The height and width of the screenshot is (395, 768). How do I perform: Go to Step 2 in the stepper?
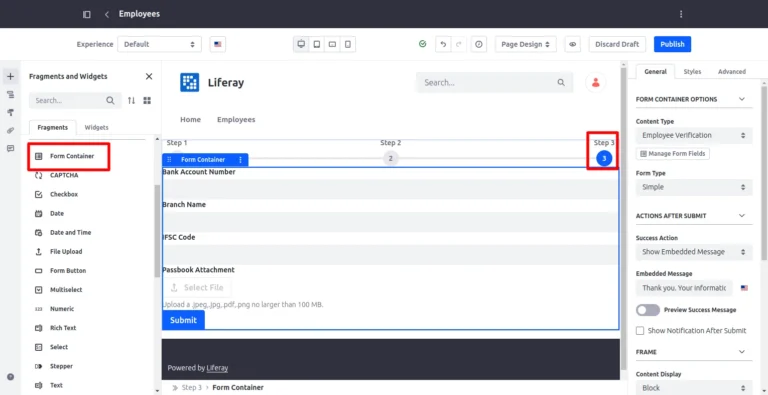(390, 158)
